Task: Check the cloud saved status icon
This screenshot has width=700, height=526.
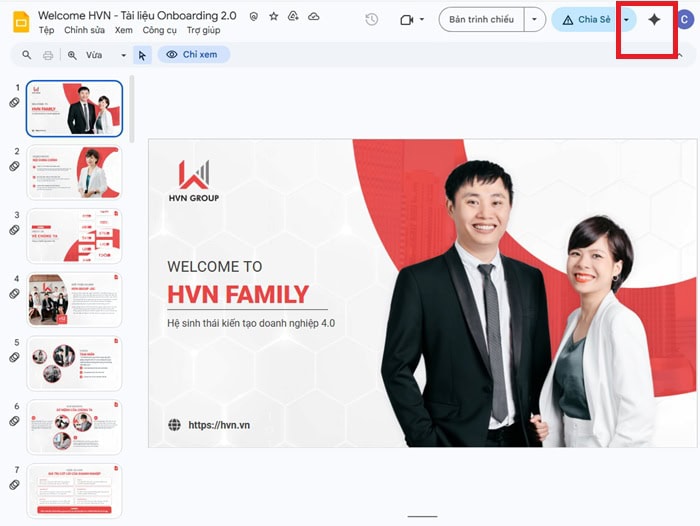Action: 314,17
